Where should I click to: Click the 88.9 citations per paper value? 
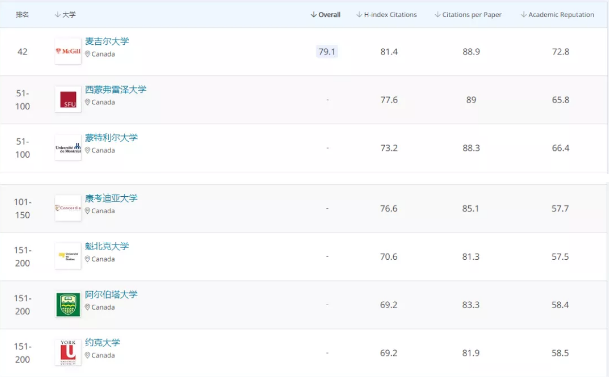[x=471, y=52]
